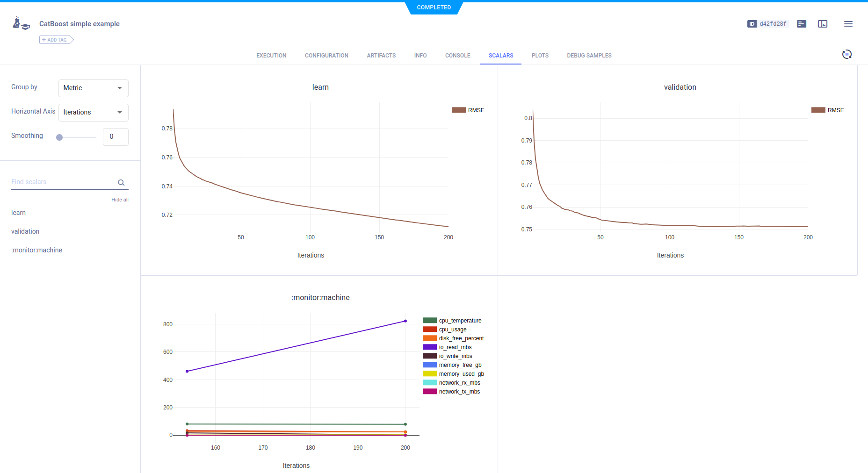
Task: Click the Add Tag button
Action: pyautogui.click(x=56, y=40)
